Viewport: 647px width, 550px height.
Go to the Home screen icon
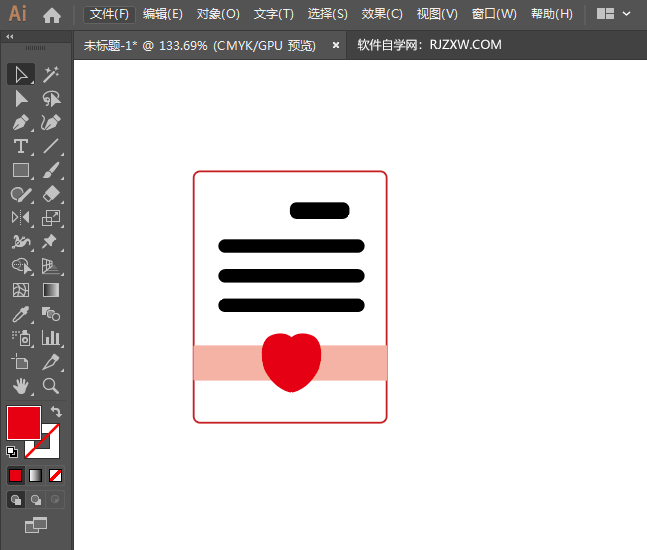tap(52, 16)
